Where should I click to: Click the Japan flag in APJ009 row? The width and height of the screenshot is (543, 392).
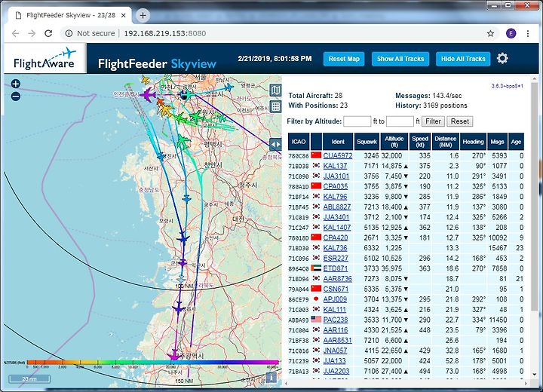click(316, 299)
